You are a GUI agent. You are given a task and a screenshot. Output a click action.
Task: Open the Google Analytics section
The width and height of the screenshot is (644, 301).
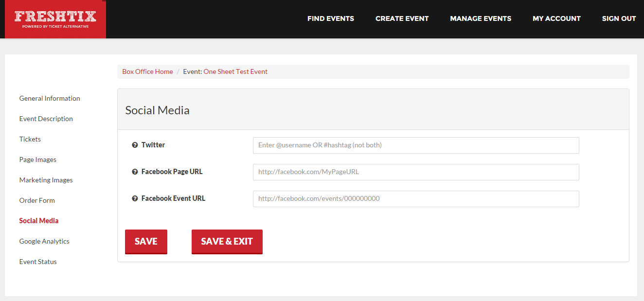click(x=44, y=241)
